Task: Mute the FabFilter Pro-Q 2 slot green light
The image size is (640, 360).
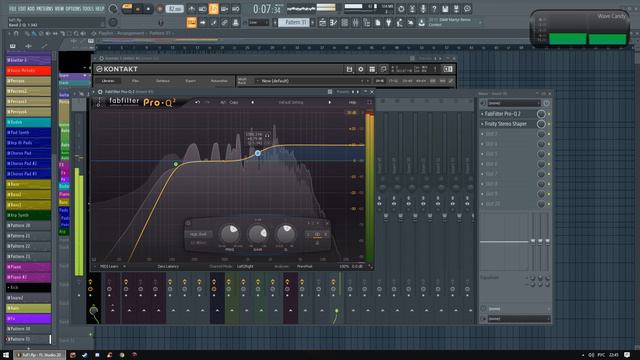Action: [x=549, y=114]
